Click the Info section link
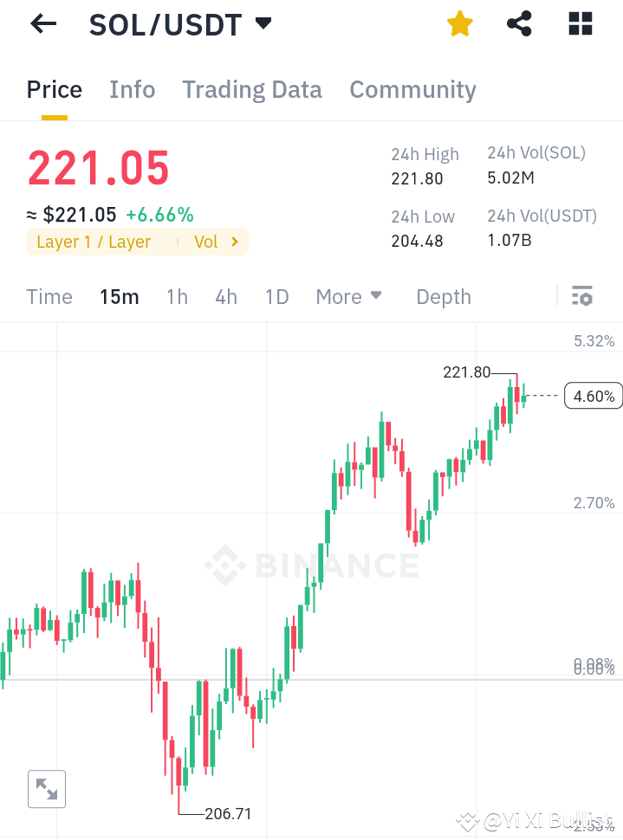Image resolution: width=623 pixels, height=840 pixels. point(132,89)
